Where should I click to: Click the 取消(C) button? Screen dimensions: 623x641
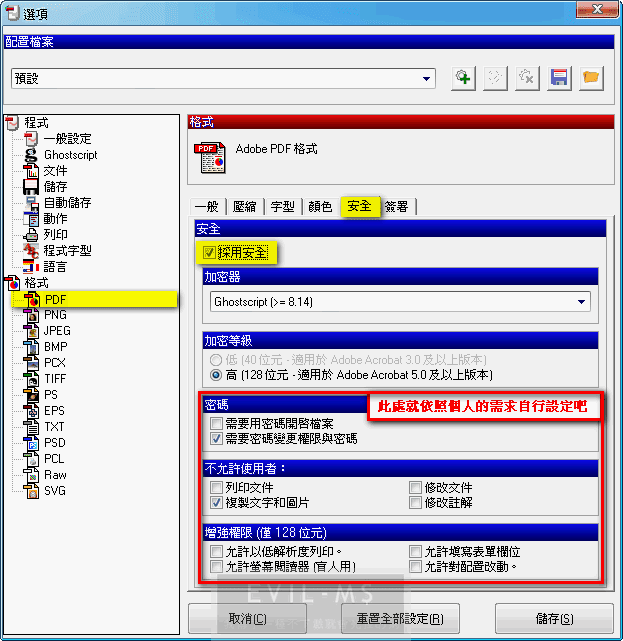tap(247, 619)
